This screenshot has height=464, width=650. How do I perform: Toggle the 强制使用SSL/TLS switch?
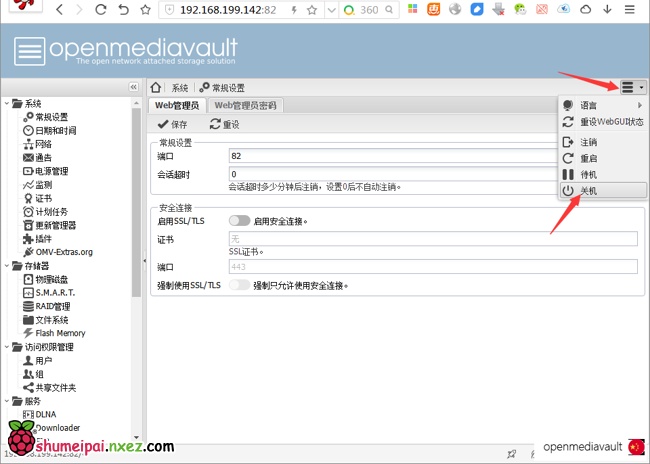tap(239, 285)
